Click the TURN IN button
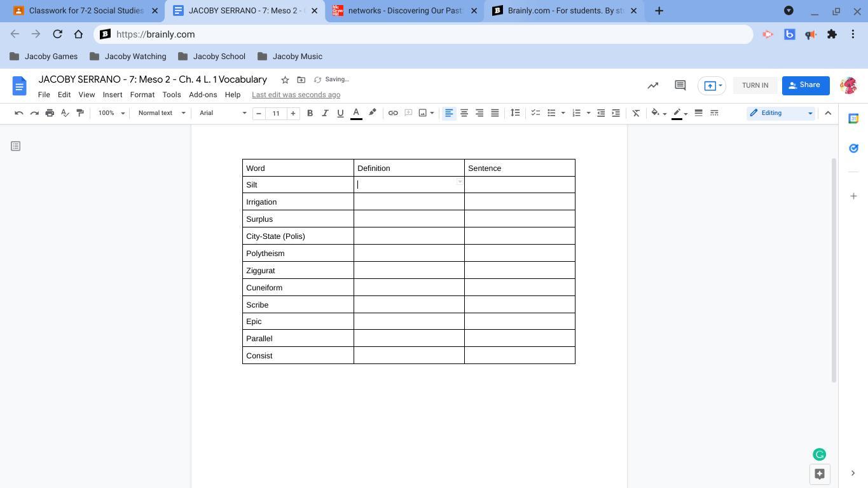The image size is (868, 488). pyautogui.click(x=755, y=85)
